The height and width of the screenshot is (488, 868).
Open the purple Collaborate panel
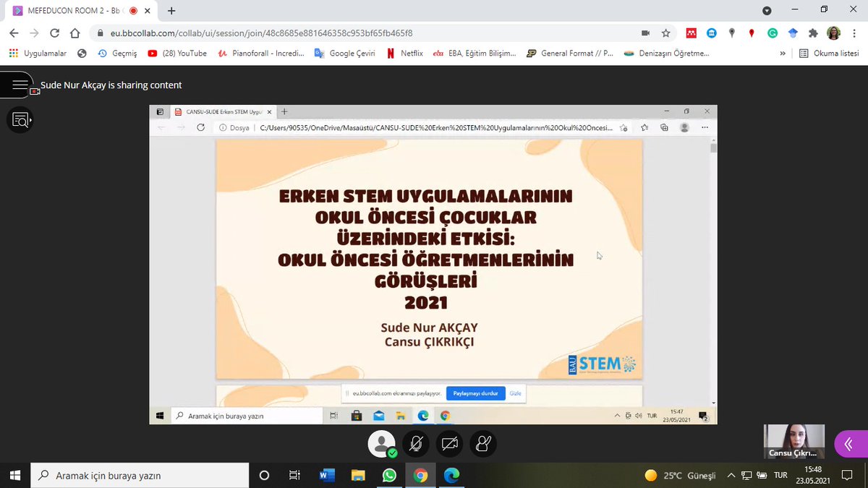[851, 444]
